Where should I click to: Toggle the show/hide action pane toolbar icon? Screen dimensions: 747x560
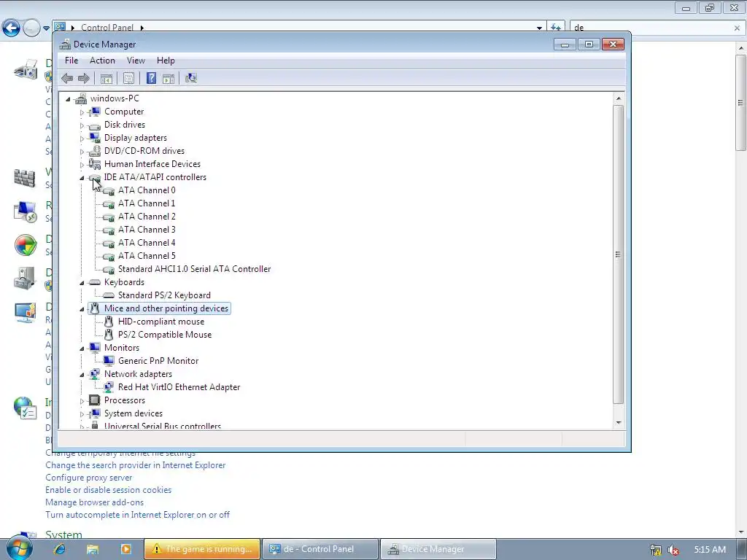coord(169,78)
